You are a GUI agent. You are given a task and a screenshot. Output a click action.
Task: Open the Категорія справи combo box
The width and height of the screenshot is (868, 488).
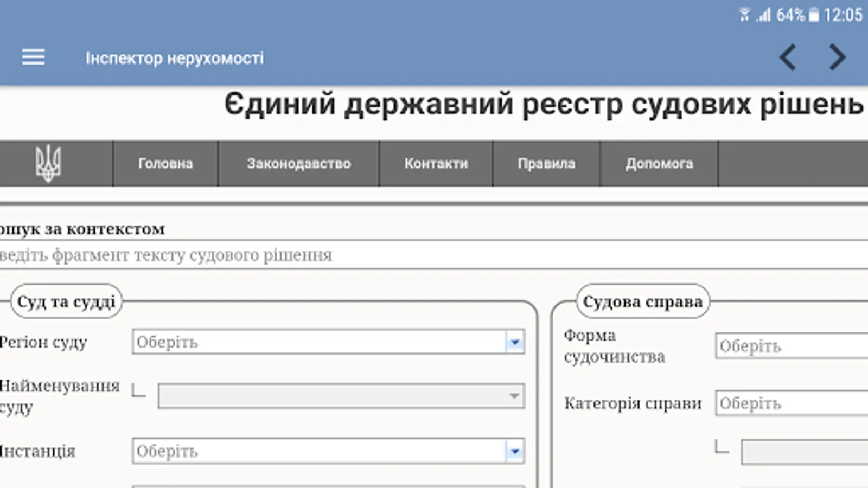[x=792, y=403]
